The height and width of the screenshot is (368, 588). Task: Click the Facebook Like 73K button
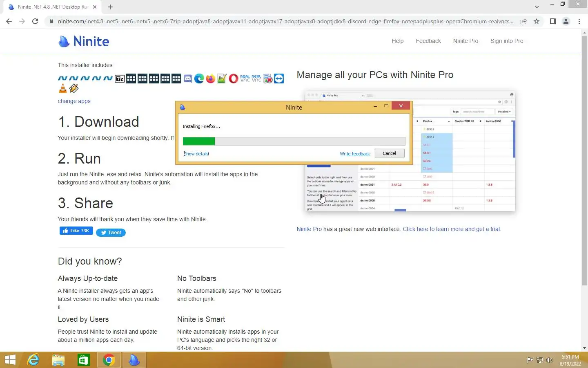coord(76,231)
